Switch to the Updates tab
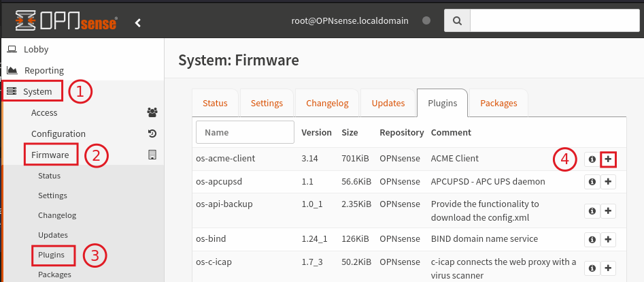Image resolution: width=644 pixels, height=282 pixels. point(388,103)
